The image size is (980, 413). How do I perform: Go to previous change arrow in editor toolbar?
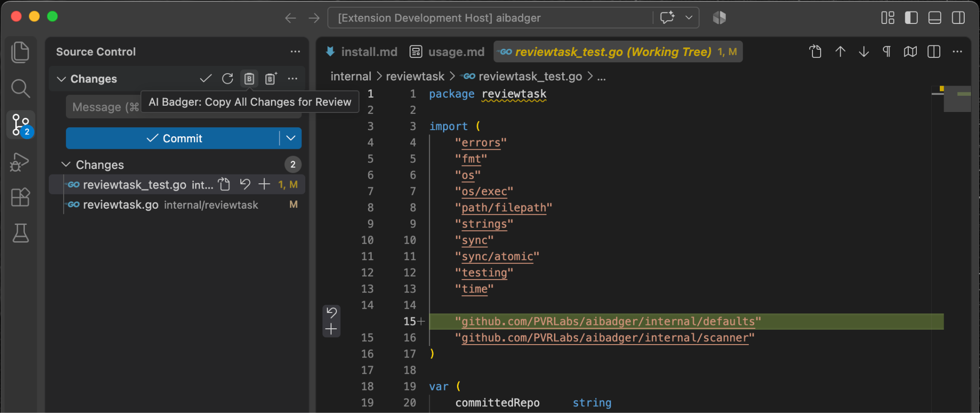pos(840,51)
